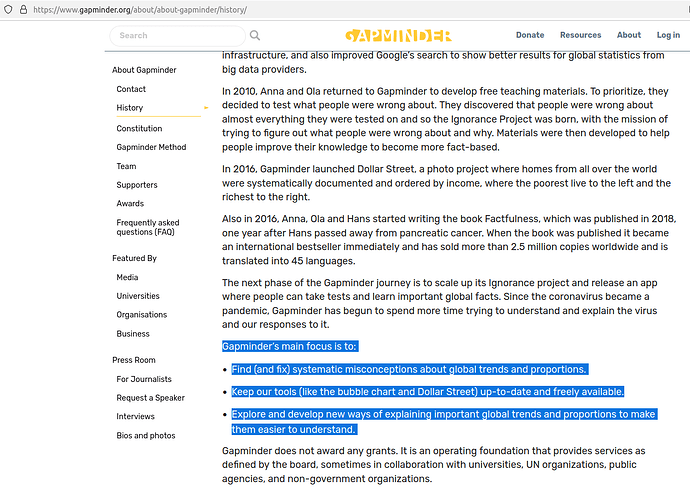The width and height of the screenshot is (690, 492).
Task: Go to the Constitution page
Action: tap(139, 128)
